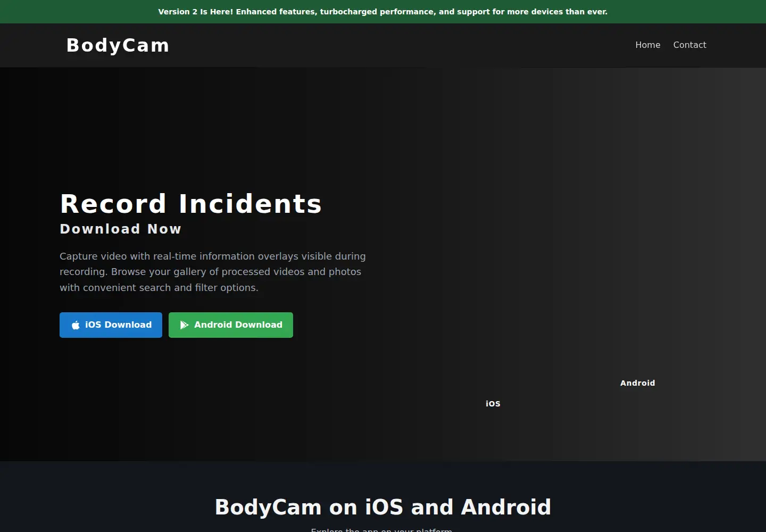Click the Google Play icon on Android Download

[x=184, y=325]
